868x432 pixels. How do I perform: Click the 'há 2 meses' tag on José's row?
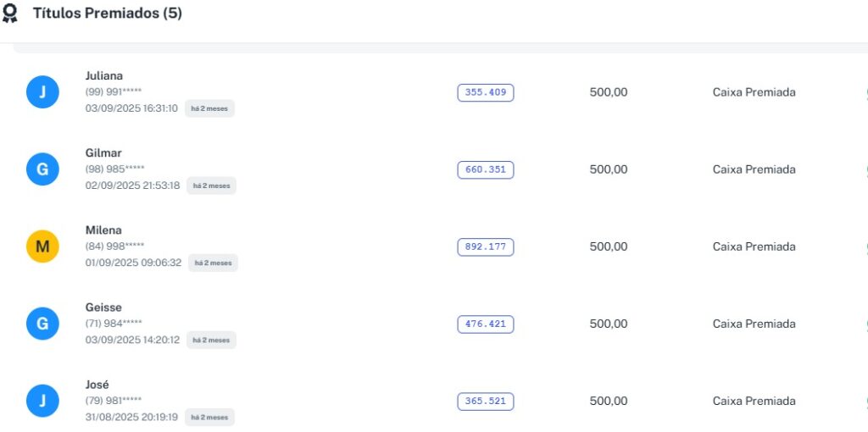coord(209,417)
